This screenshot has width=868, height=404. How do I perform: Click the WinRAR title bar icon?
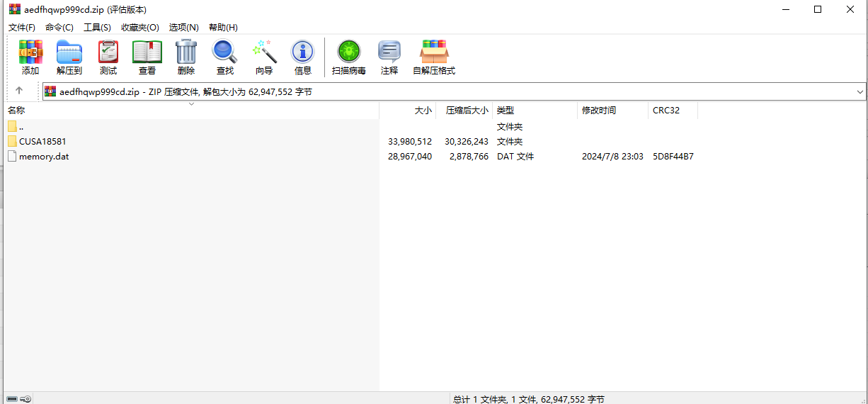click(x=14, y=9)
